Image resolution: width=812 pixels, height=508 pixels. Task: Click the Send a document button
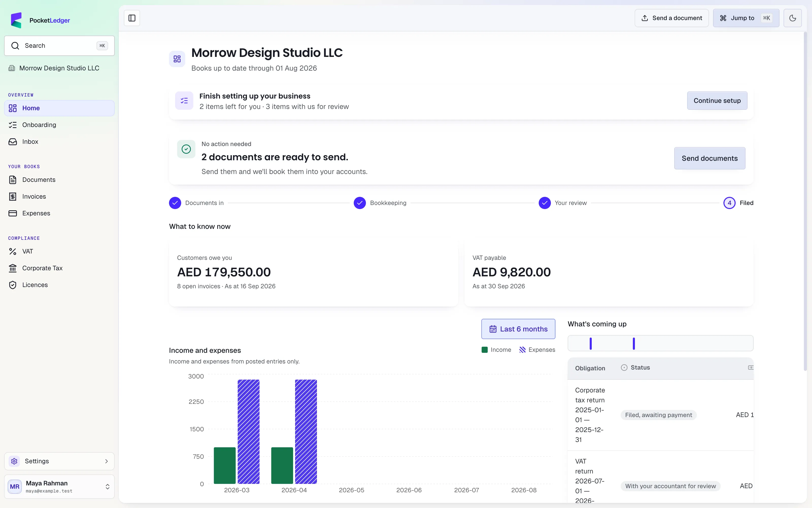pyautogui.click(x=671, y=18)
